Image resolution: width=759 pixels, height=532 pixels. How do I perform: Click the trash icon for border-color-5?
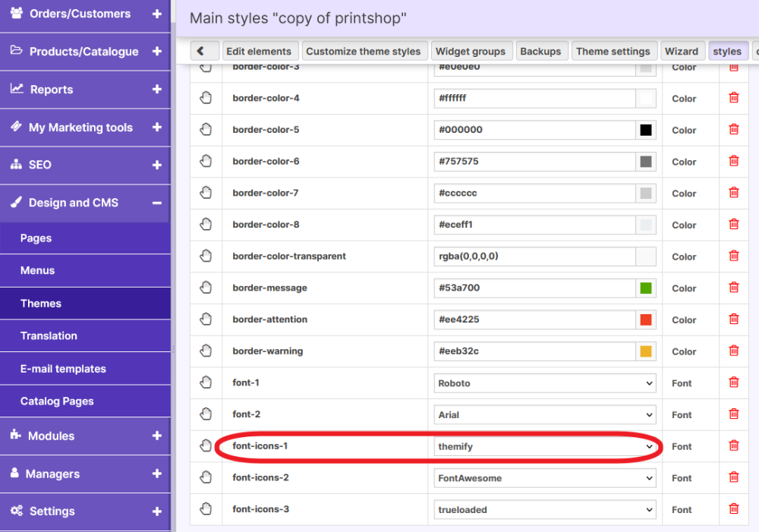tap(733, 130)
